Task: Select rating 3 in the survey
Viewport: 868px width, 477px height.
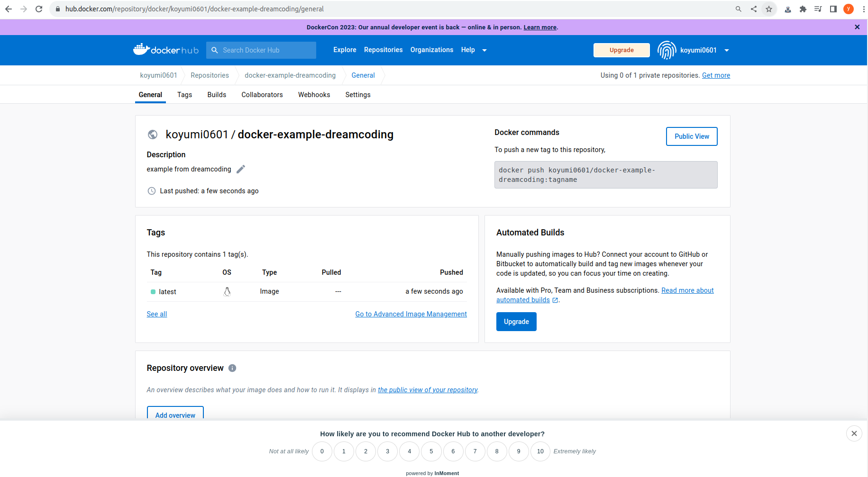Action: click(x=387, y=451)
